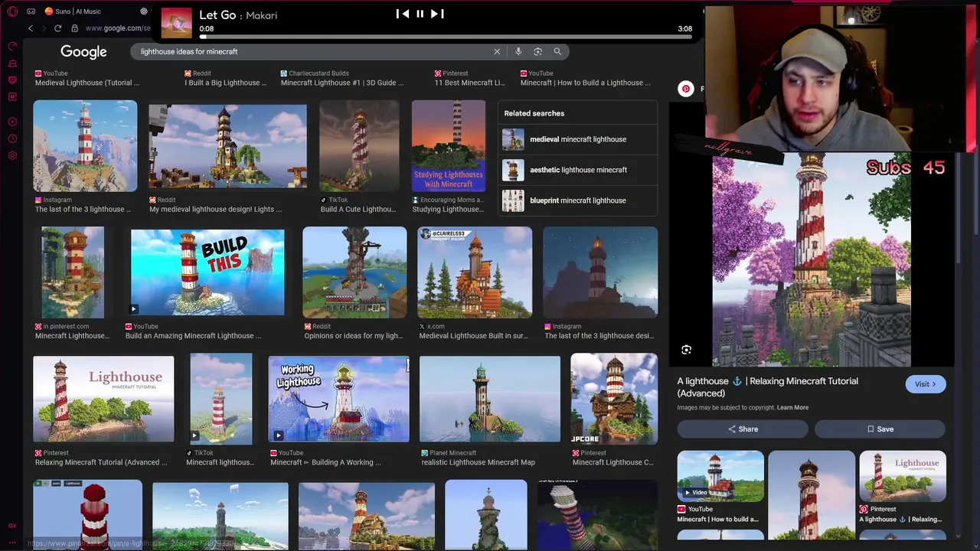The width and height of the screenshot is (980, 551).
Task: Skip to the next track in player
Action: [x=437, y=14]
